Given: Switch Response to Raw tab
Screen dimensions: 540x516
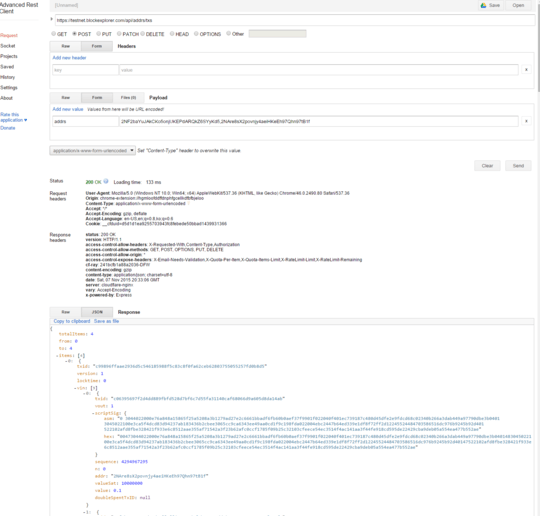Looking at the screenshot, I should (x=65, y=312).
